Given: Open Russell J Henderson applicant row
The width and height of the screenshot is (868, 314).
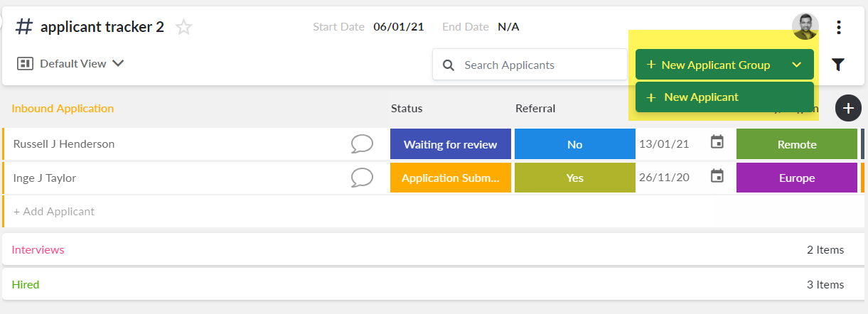Looking at the screenshot, I should pos(64,144).
